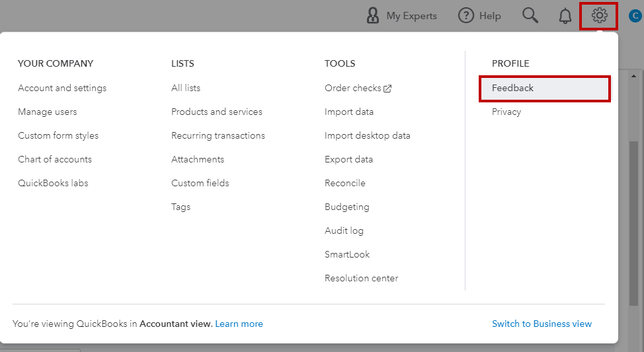Open the Budgeting tool

347,207
